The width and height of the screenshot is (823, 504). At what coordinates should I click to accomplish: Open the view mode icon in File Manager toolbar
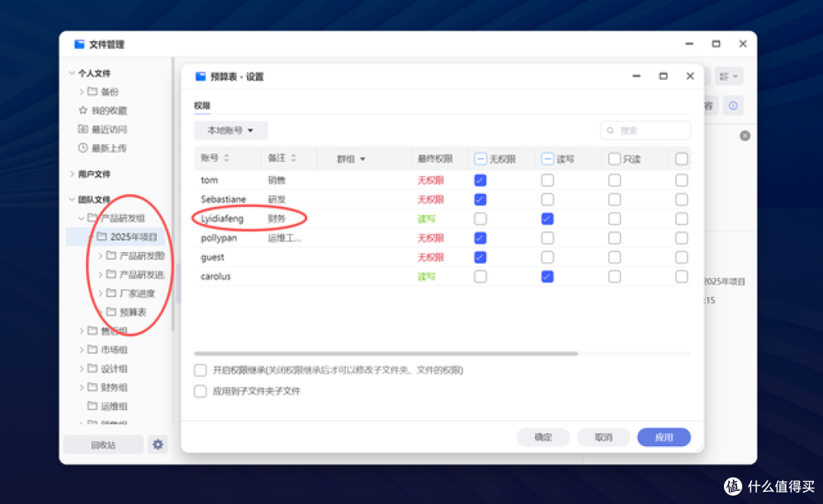(x=729, y=77)
